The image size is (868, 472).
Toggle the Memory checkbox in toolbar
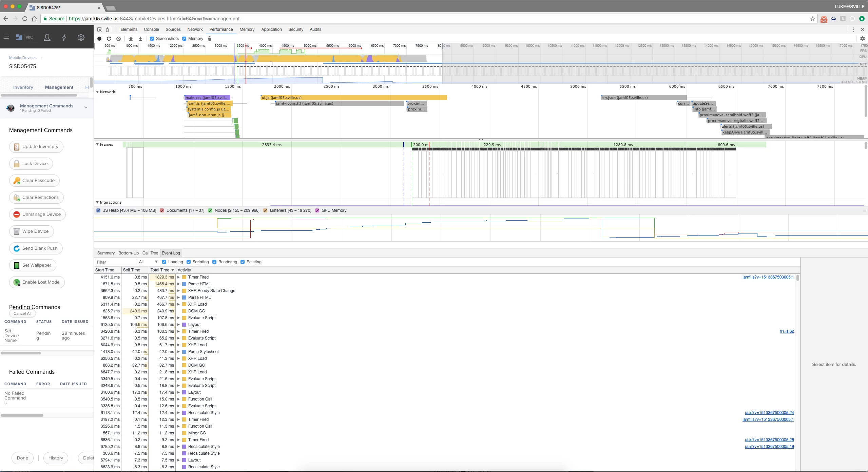(184, 39)
